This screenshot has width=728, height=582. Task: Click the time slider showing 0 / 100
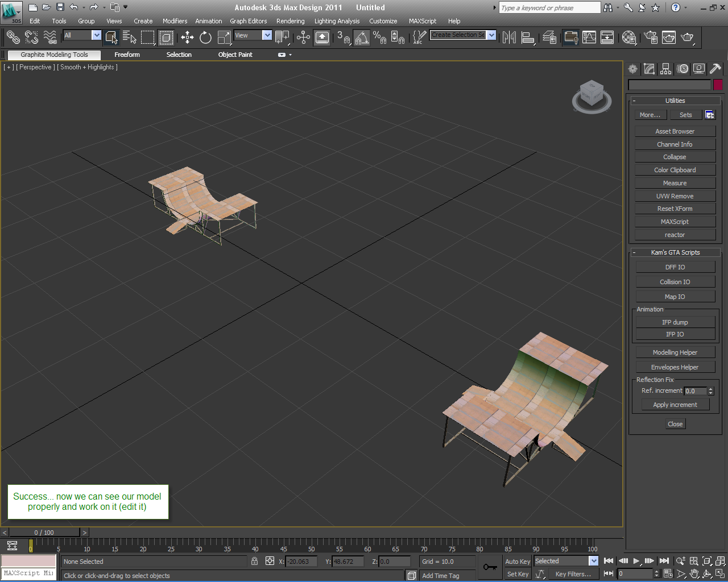coord(44,533)
